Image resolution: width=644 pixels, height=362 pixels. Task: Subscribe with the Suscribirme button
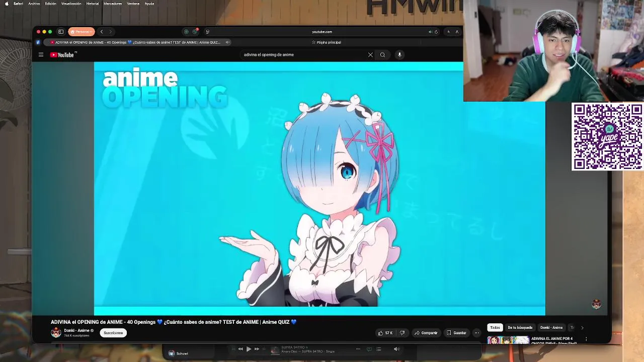click(x=113, y=333)
